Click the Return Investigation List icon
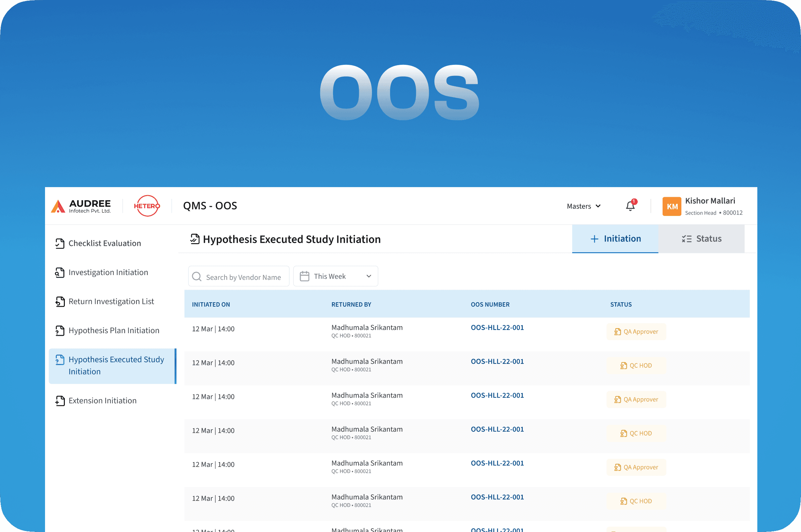Screen dimensions: 801x532 click(60, 302)
